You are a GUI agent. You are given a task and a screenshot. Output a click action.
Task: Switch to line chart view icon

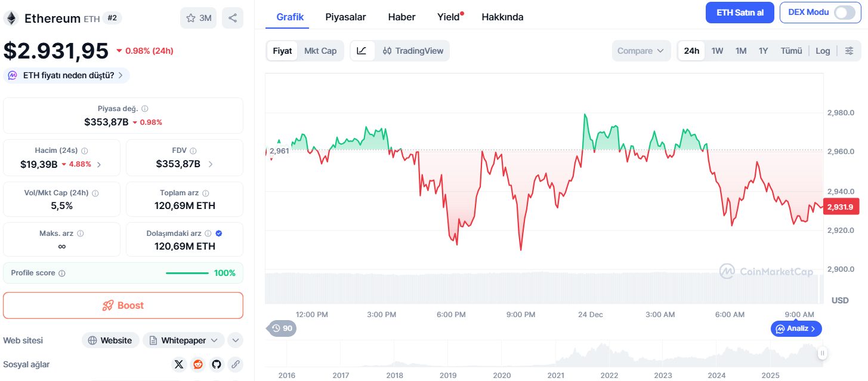point(362,51)
